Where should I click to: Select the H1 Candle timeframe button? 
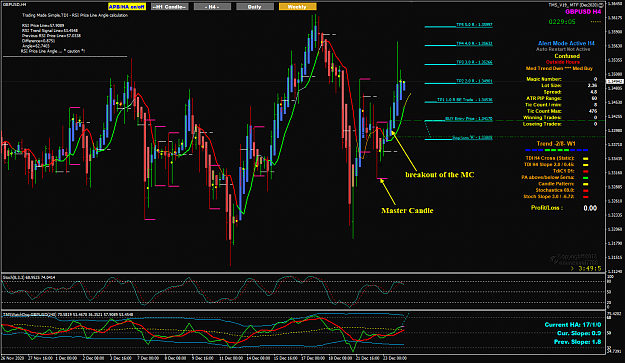click(170, 7)
